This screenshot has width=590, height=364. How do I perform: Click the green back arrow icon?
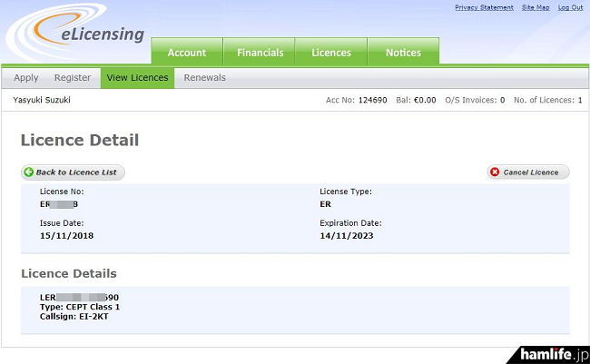click(x=29, y=172)
